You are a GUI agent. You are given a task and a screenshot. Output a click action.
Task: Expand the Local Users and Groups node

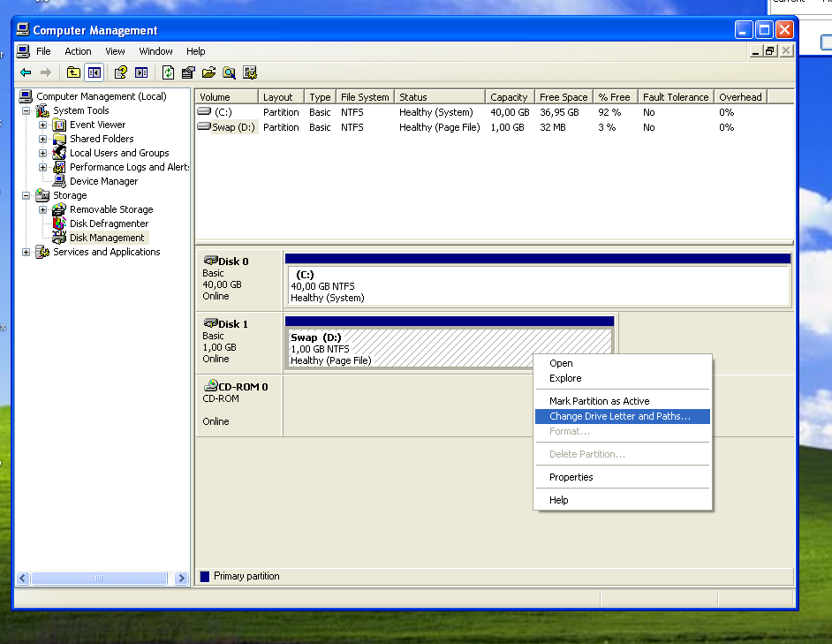click(x=42, y=154)
